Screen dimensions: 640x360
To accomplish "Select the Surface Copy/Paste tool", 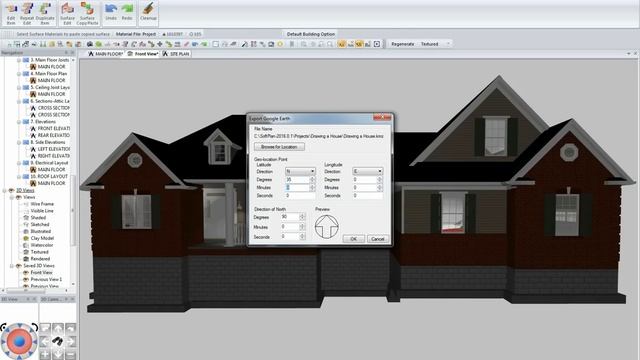I will coord(87,13).
